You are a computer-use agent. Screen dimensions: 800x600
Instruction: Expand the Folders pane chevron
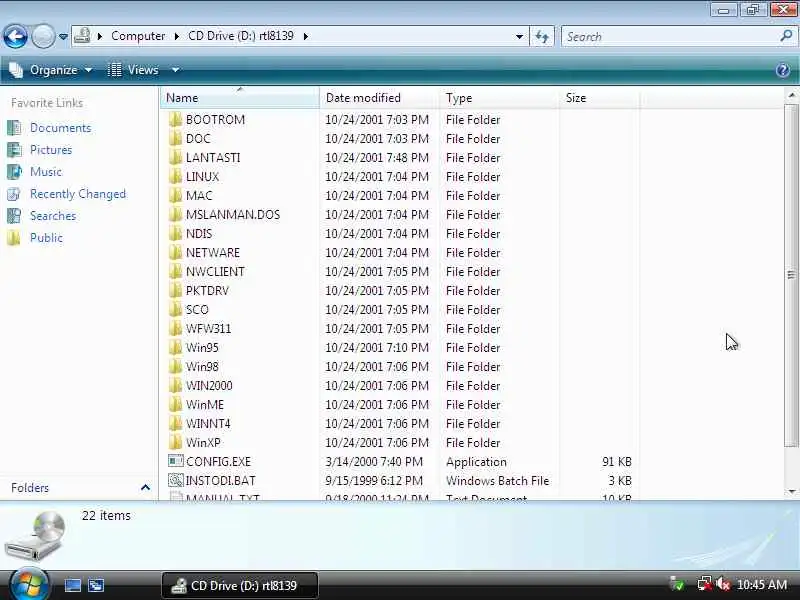pos(145,488)
